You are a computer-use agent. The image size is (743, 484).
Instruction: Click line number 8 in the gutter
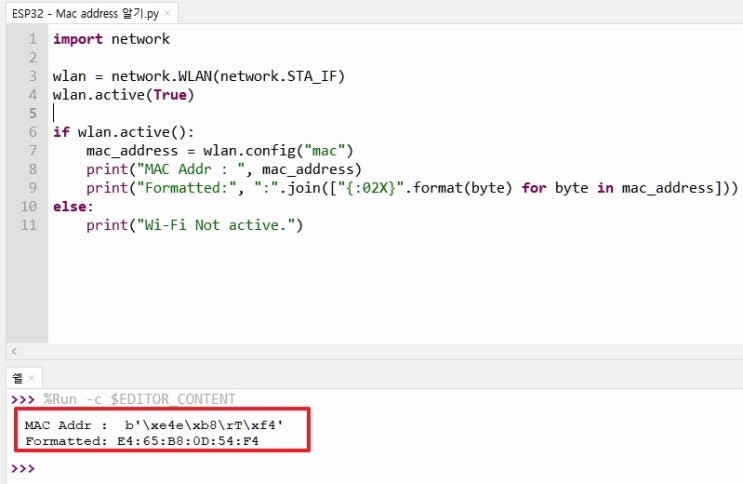(x=32, y=169)
